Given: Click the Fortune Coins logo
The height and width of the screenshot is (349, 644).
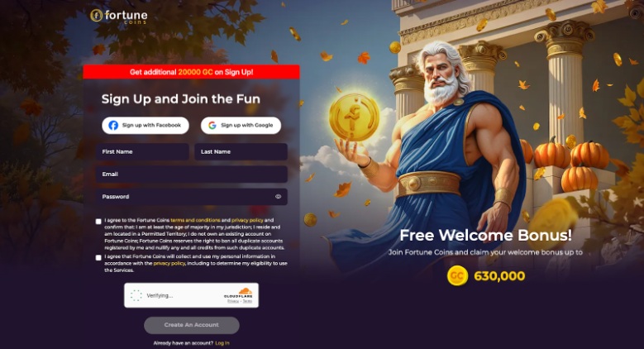Looking at the screenshot, I should tap(119, 17).
